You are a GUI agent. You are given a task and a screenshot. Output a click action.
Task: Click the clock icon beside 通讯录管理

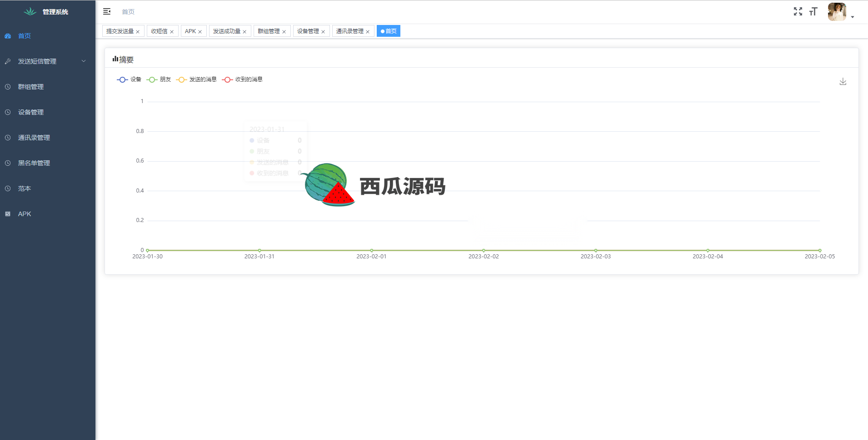[x=8, y=138]
